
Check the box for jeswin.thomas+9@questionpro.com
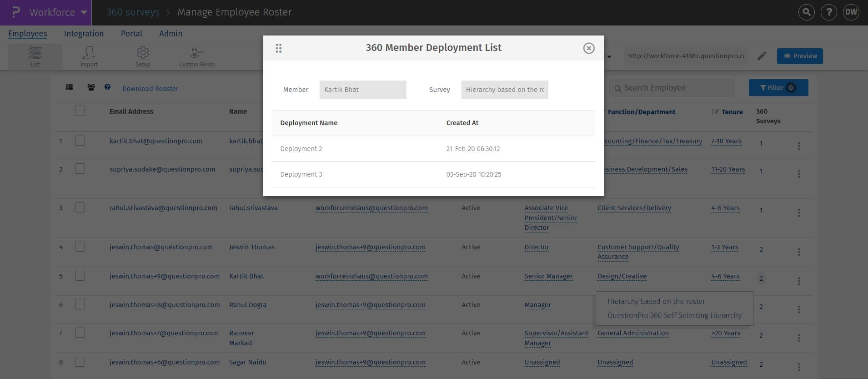point(80,276)
